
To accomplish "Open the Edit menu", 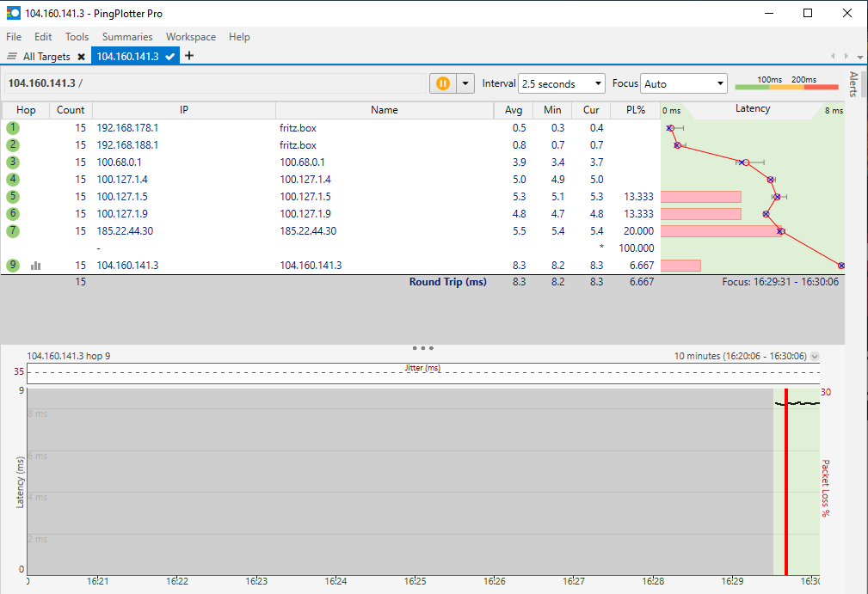I will pyautogui.click(x=43, y=36).
